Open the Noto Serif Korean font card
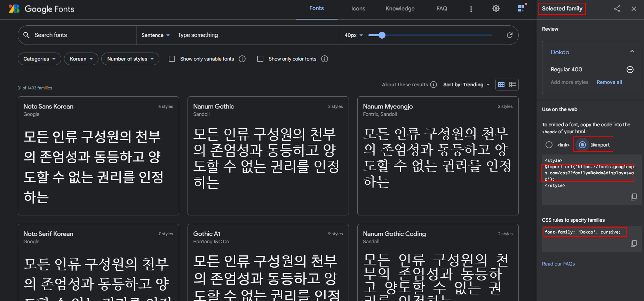This screenshot has width=644, height=301. tap(98, 262)
